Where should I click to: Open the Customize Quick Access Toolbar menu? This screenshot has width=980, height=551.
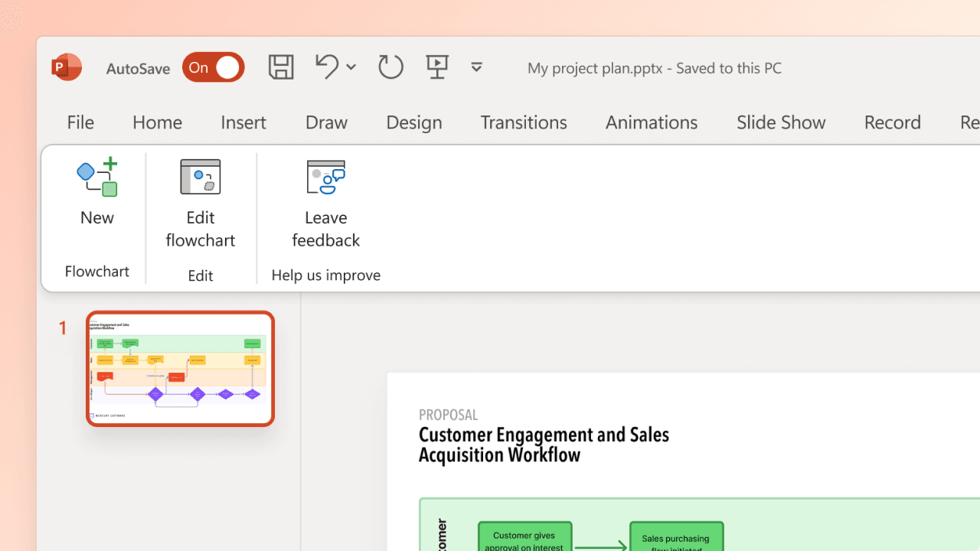point(476,67)
